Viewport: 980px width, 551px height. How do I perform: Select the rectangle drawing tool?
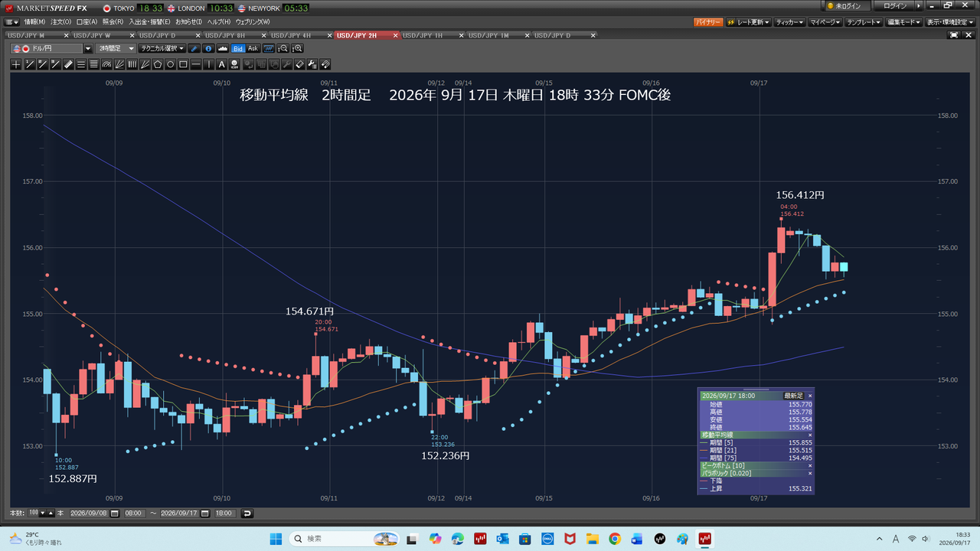[183, 64]
